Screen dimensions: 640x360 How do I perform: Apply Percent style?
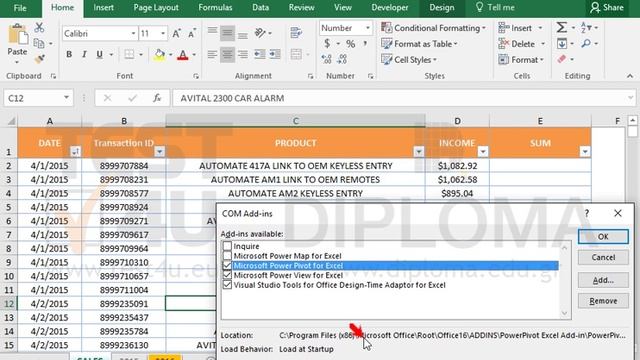pos(350,43)
